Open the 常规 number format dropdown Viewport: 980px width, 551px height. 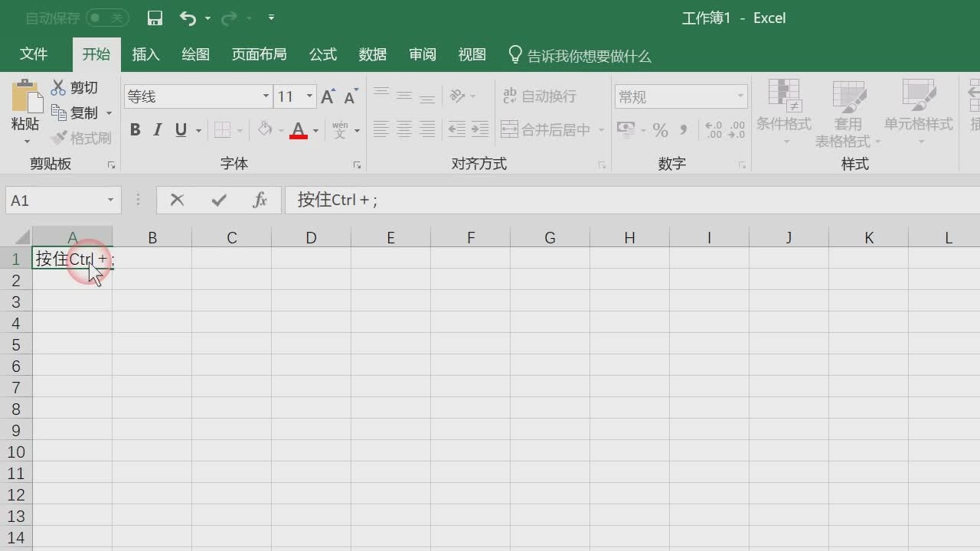(x=740, y=96)
